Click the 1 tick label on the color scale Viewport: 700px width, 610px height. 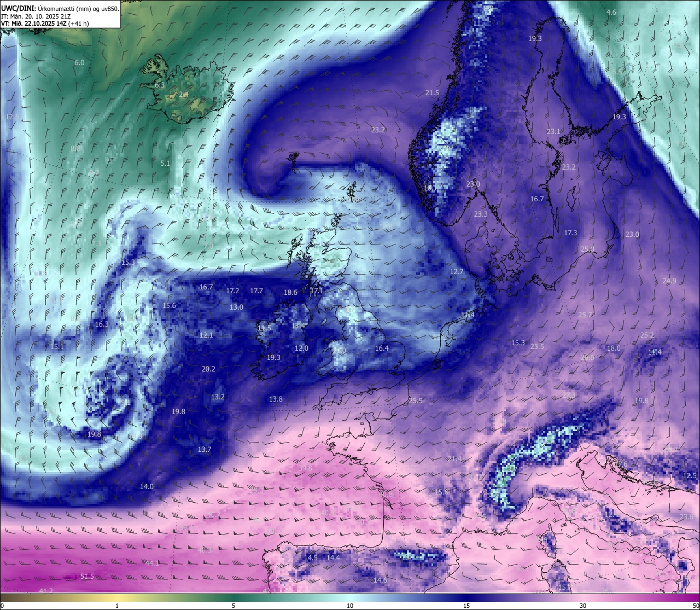click(117, 606)
